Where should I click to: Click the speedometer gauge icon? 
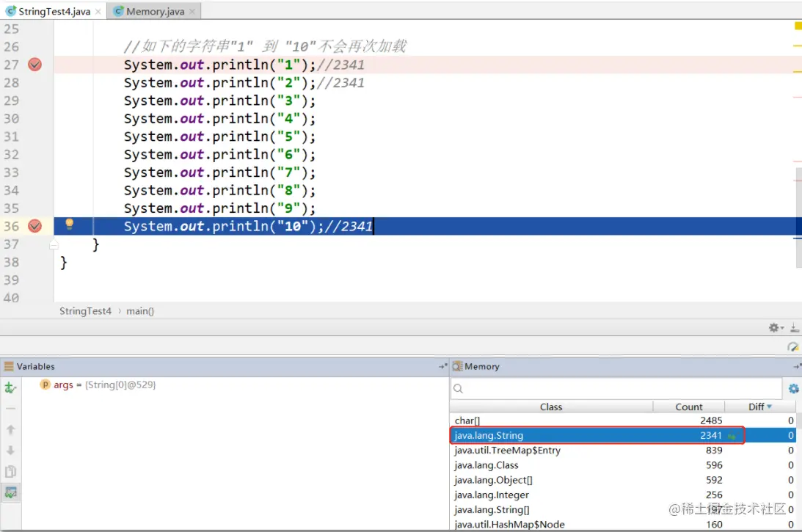[x=792, y=347]
